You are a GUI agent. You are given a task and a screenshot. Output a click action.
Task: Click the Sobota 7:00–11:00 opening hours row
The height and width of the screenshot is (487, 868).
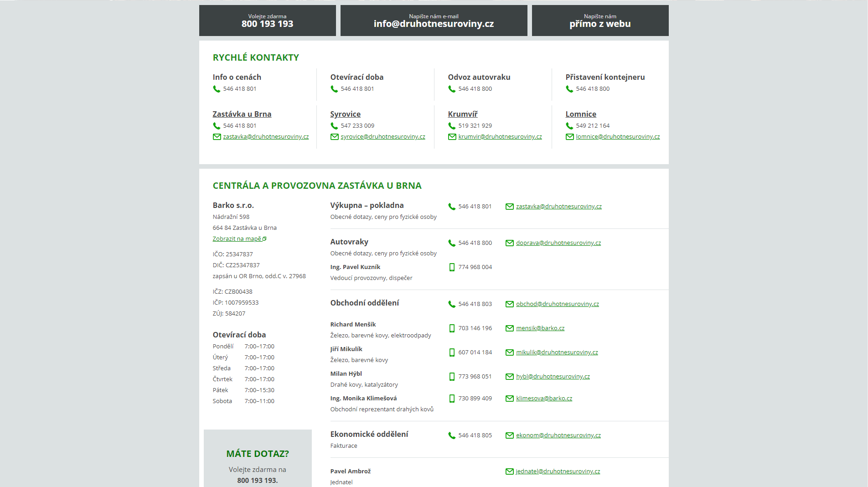click(x=243, y=401)
